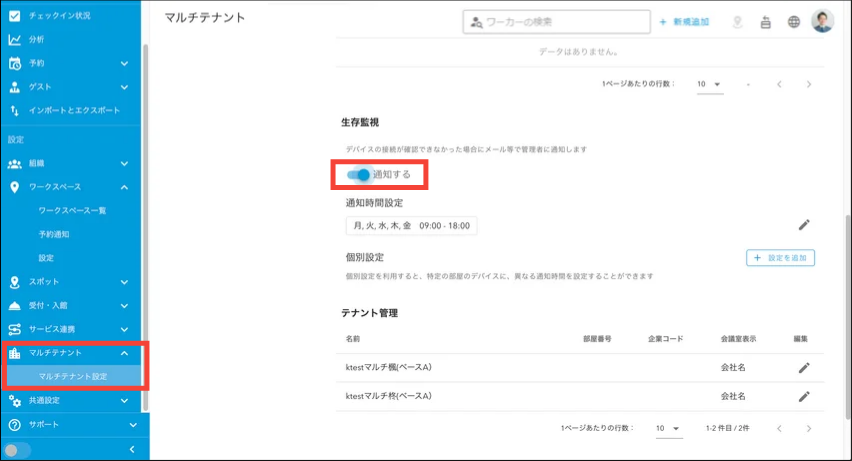
Task: Click the header icon left of the globe
Action: 766,21
